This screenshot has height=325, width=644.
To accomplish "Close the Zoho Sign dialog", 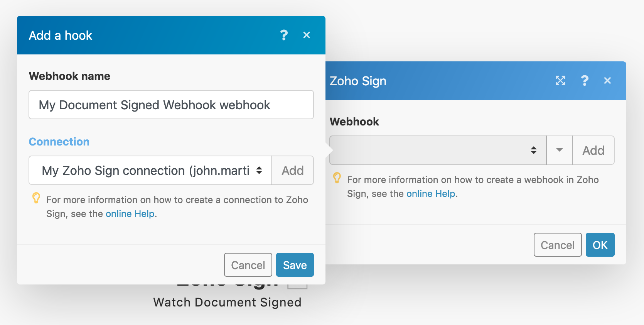I will click(x=607, y=81).
